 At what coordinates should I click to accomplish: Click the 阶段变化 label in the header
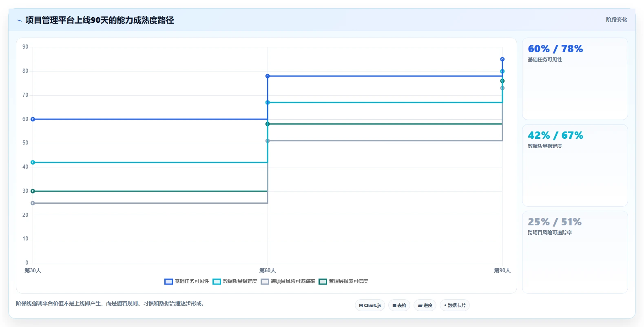(x=616, y=20)
